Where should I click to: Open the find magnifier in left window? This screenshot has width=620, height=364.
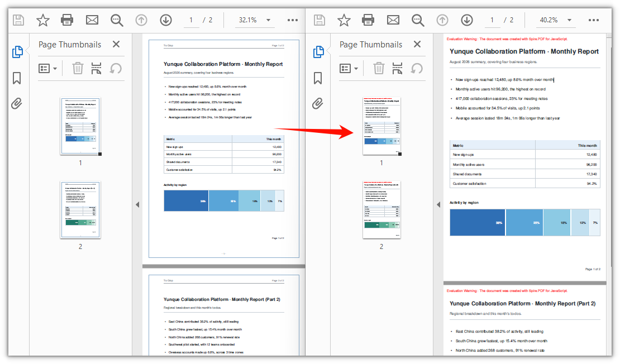pos(117,20)
